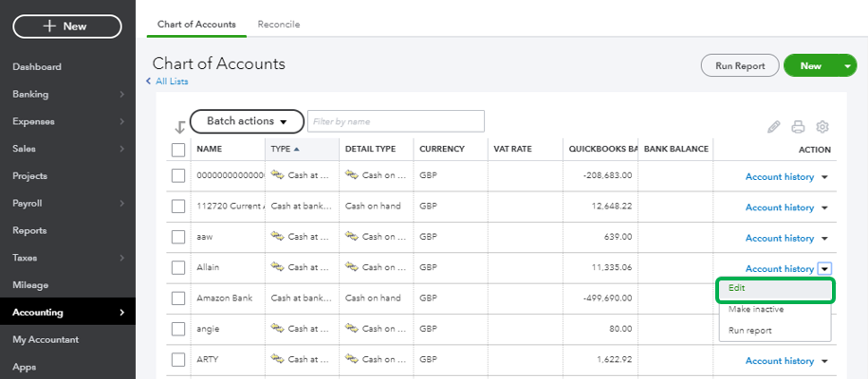Go back via All Lists link
This screenshot has width=868, height=379.
pyautogui.click(x=170, y=81)
